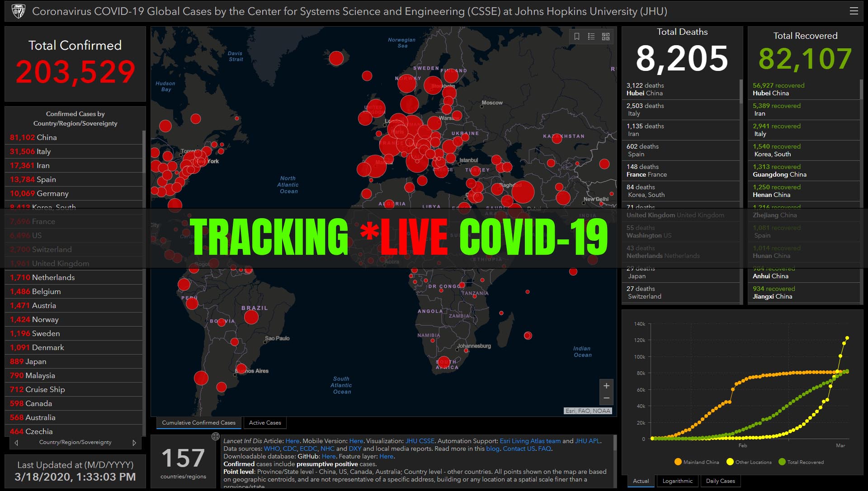Open the Contact US link
This screenshot has height=491, width=868.
tap(519, 449)
